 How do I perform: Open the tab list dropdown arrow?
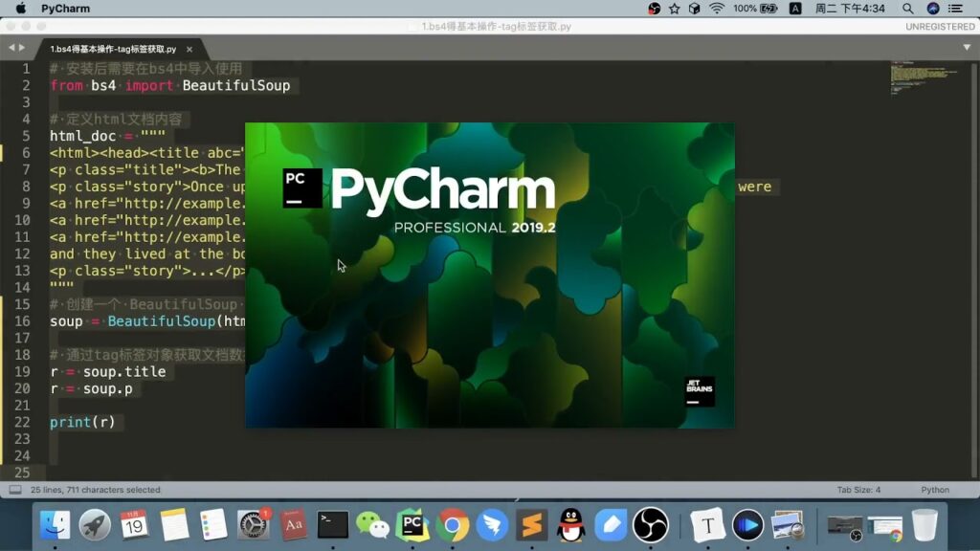pyautogui.click(x=967, y=48)
